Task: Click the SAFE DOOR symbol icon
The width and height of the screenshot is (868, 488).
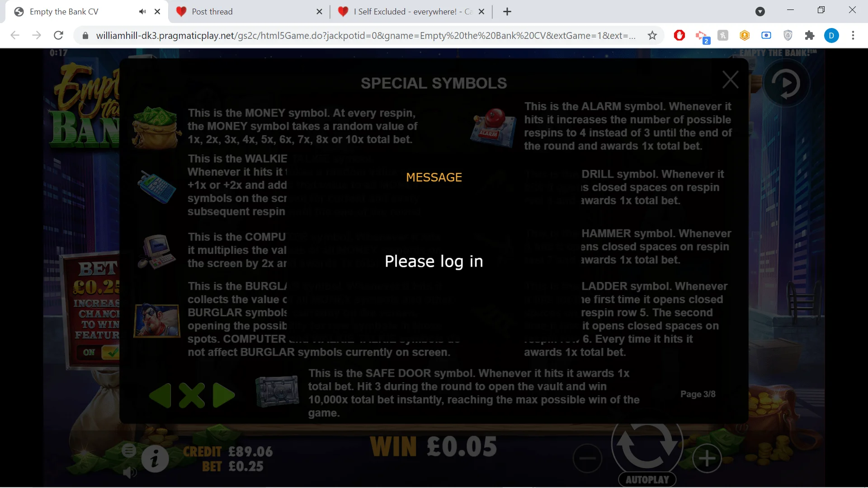Action: tap(277, 391)
